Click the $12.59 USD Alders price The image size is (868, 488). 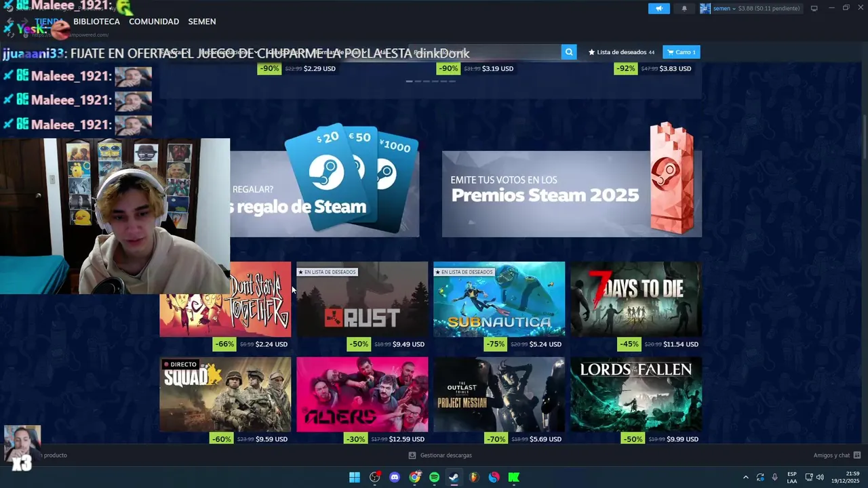(407, 439)
